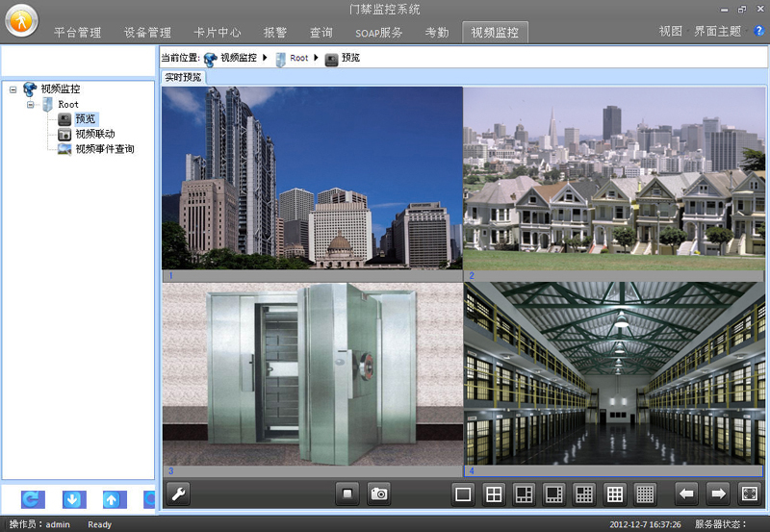Go to previous page with left arrow

click(686, 494)
